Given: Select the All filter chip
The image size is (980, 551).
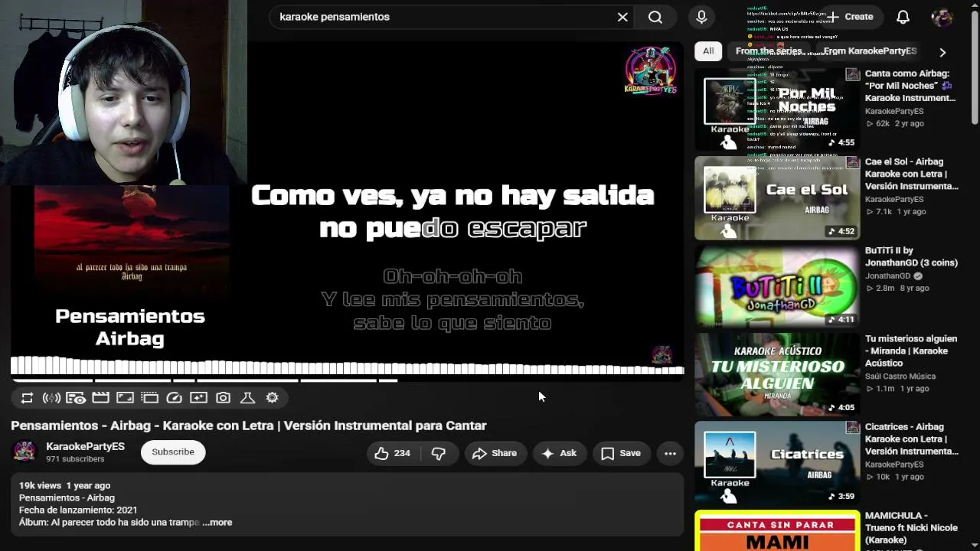Looking at the screenshot, I should 708,51.
